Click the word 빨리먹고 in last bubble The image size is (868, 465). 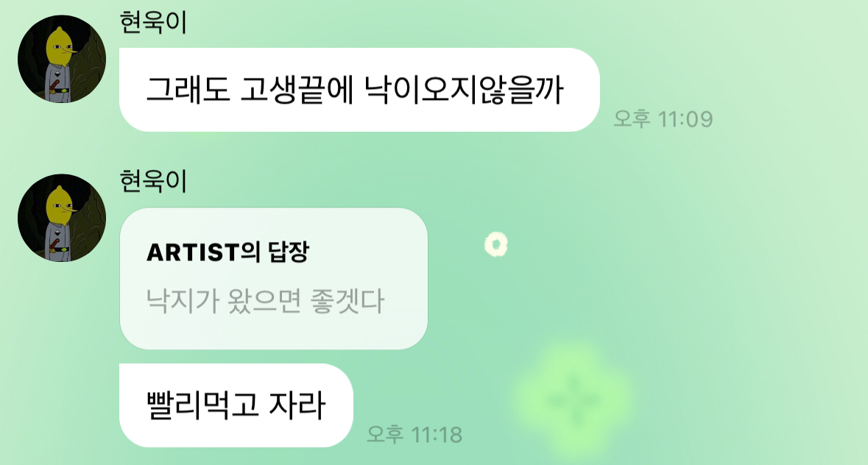[202, 405]
